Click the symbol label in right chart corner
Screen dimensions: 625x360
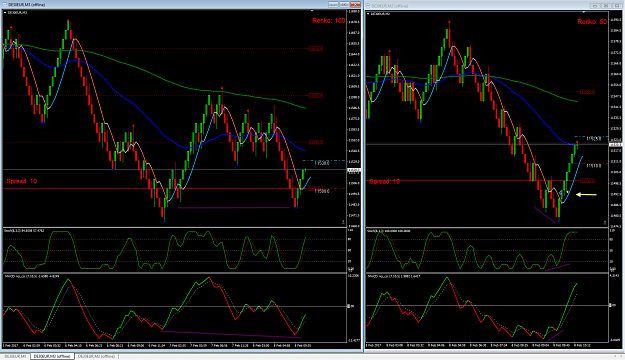pos(379,14)
